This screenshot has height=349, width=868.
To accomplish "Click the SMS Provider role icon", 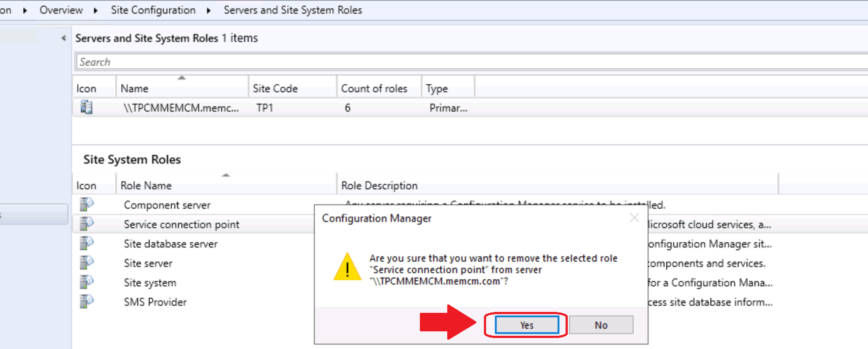I will tap(87, 301).
